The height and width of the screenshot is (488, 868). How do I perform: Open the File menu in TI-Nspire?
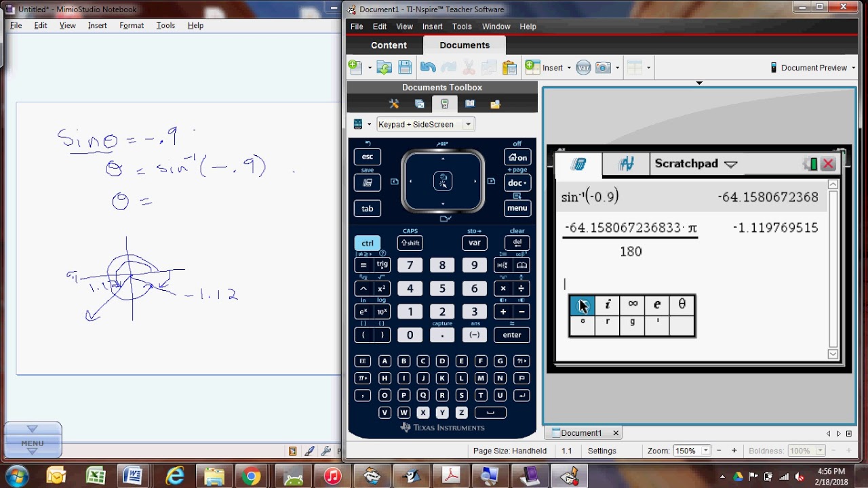click(x=357, y=26)
